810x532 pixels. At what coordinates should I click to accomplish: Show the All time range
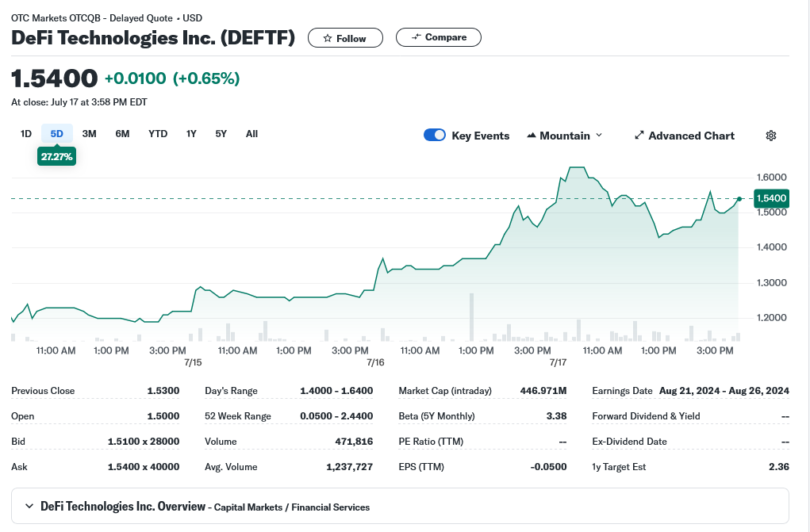coord(251,134)
